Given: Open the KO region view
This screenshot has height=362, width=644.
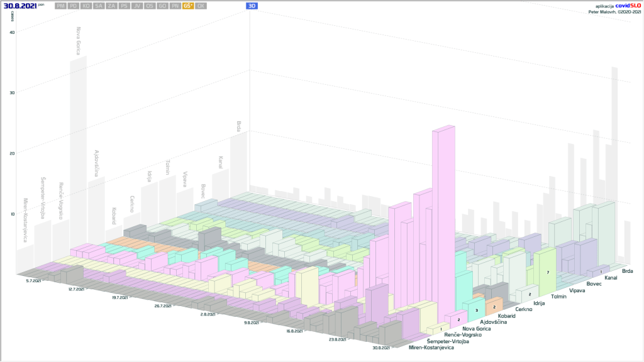Looking at the screenshot, I should (86, 6).
